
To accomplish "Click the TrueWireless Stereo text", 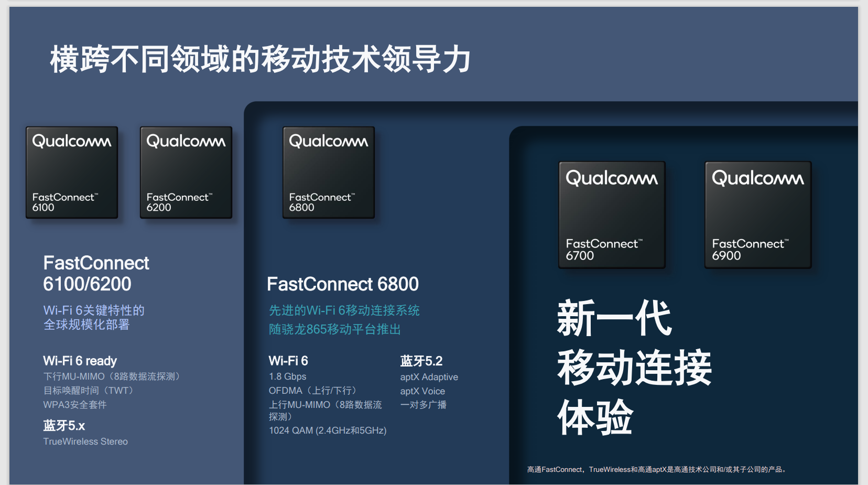I will 85,441.
